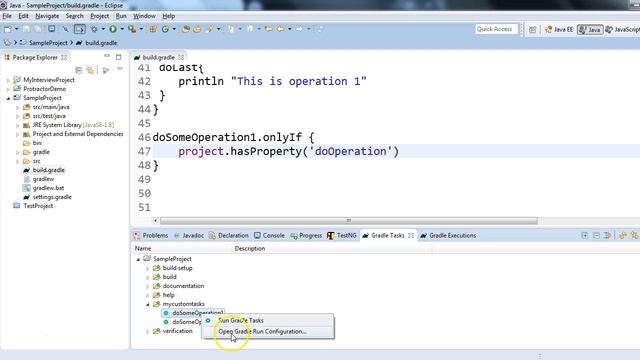Click the Forward navigation arrow icon
The height and width of the screenshot is (360, 640).
point(300,29)
